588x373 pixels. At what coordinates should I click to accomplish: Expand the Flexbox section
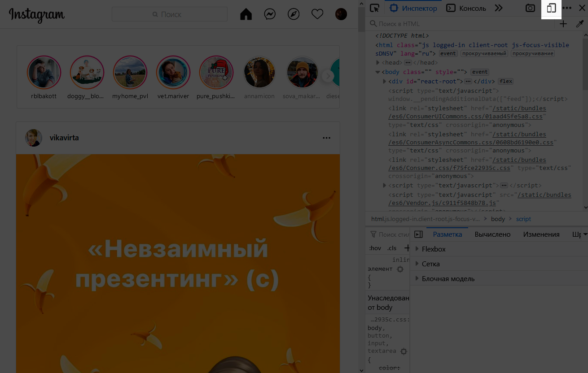point(417,249)
